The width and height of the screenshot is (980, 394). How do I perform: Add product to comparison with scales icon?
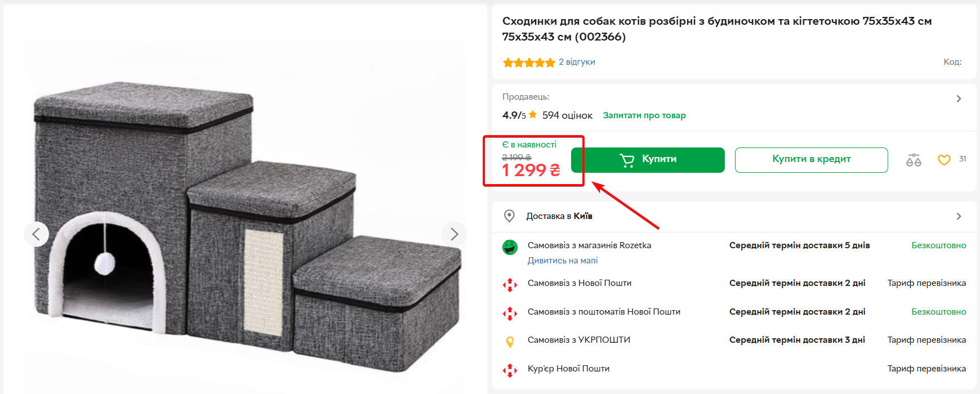click(914, 160)
